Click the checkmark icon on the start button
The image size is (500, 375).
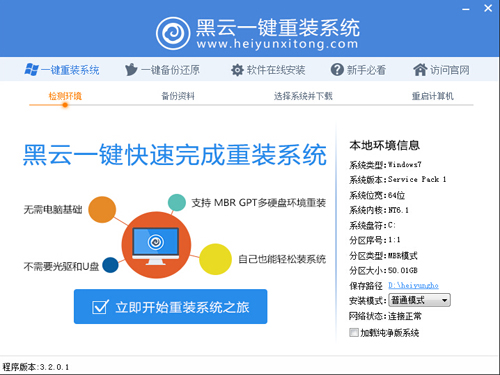coord(100,307)
